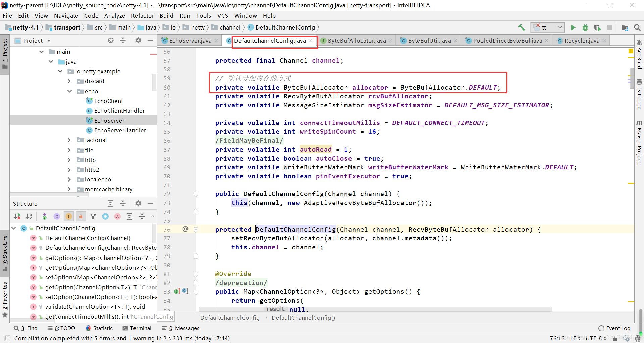This screenshot has width=644, height=343.
Task: Collapse all in Structure panel header
Action: pos(123,203)
